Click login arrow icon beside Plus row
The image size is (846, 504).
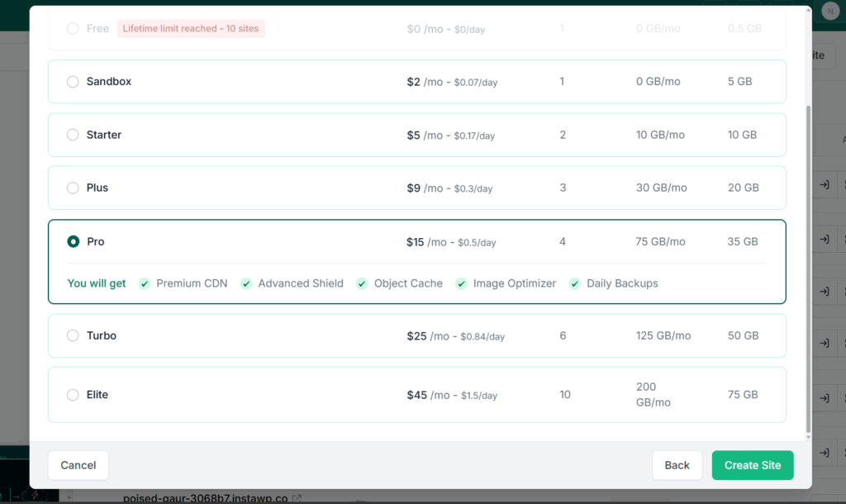(x=825, y=185)
